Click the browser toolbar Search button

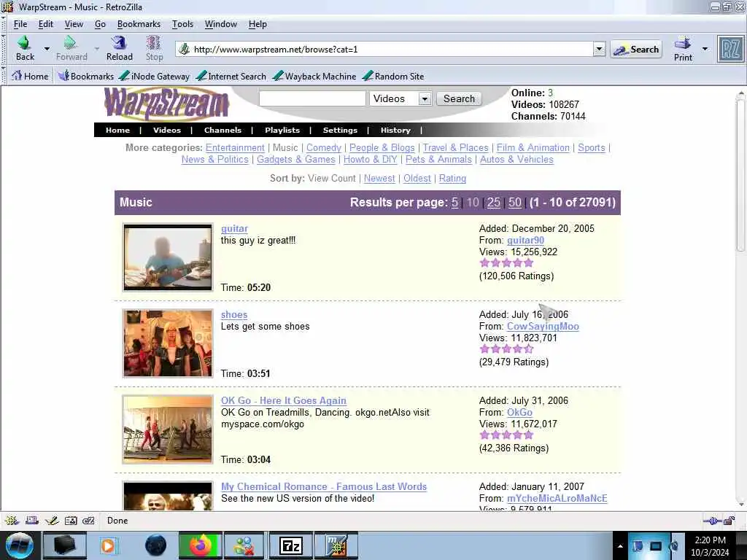coord(636,49)
